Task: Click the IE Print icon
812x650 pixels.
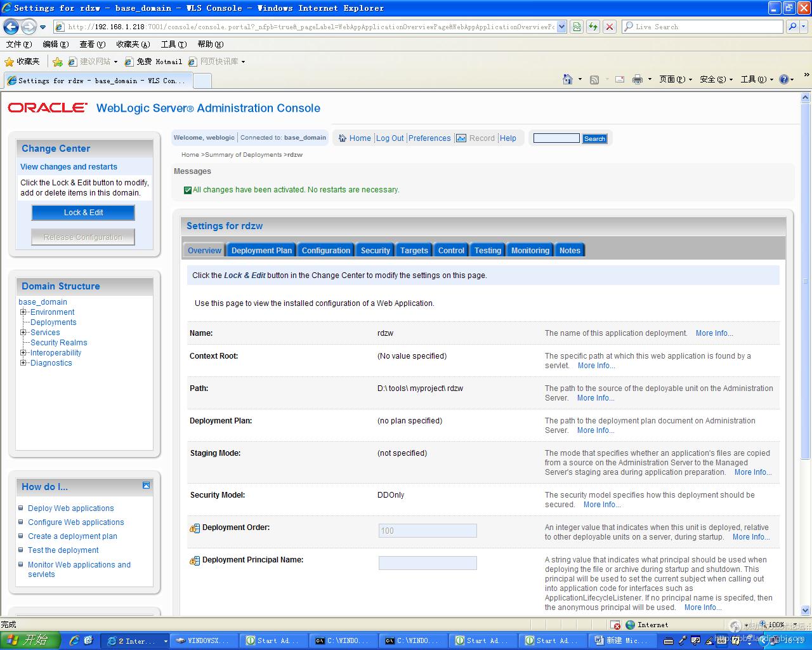Action: pyautogui.click(x=637, y=79)
